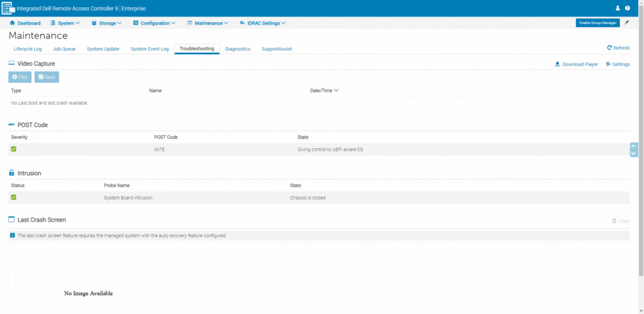
Task: Click the Video Capture monitor icon
Action: (x=12, y=63)
